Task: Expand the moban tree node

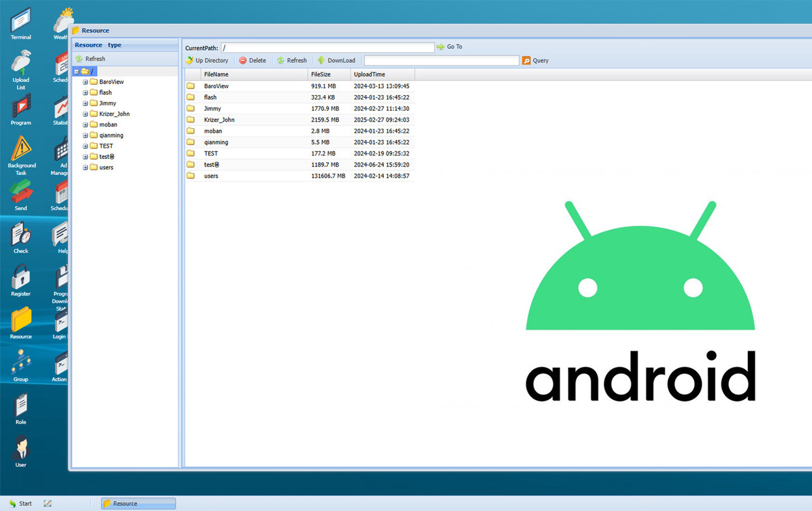Action: [86, 125]
